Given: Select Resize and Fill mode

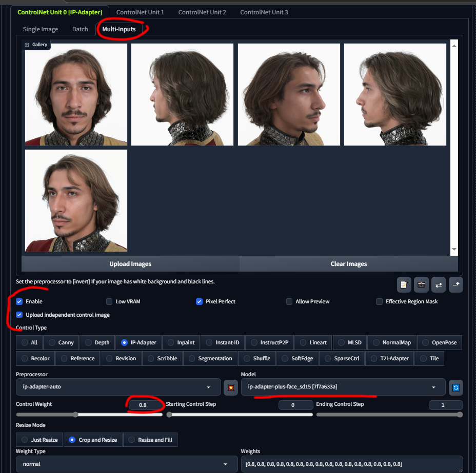Looking at the screenshot, I should pos(150,440).
